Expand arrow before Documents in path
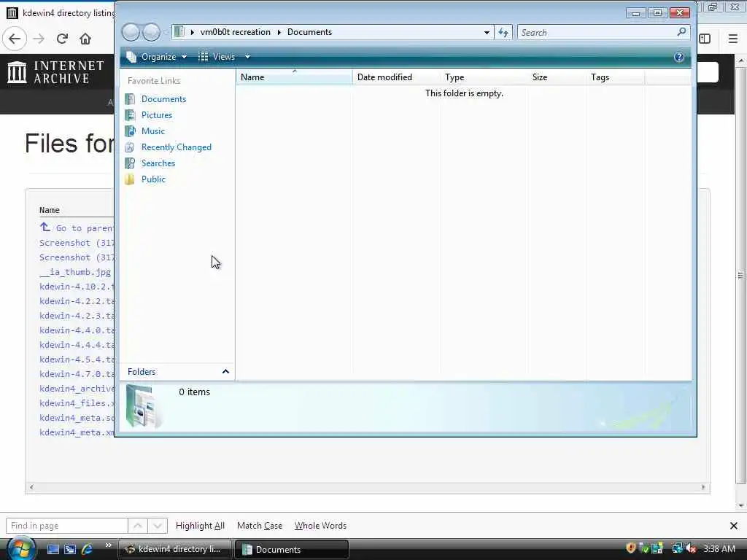The image size is (747, 560). [279, 32]
